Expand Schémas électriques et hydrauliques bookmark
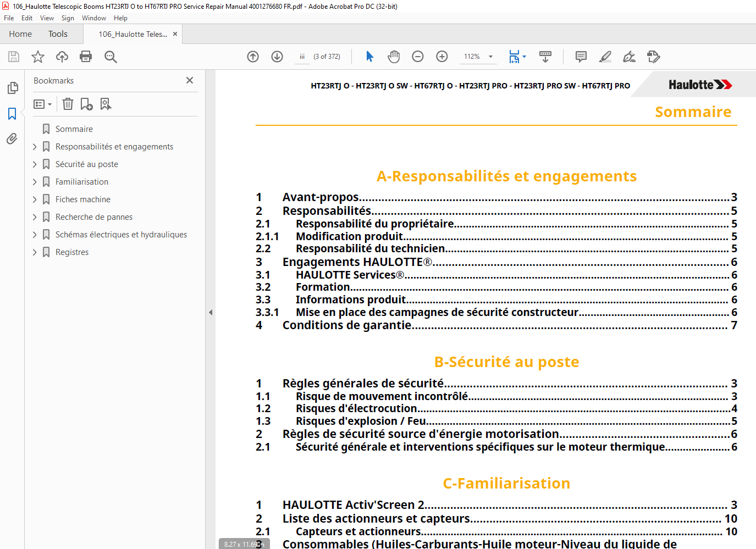The image size is (756, 549). [35, 235]
